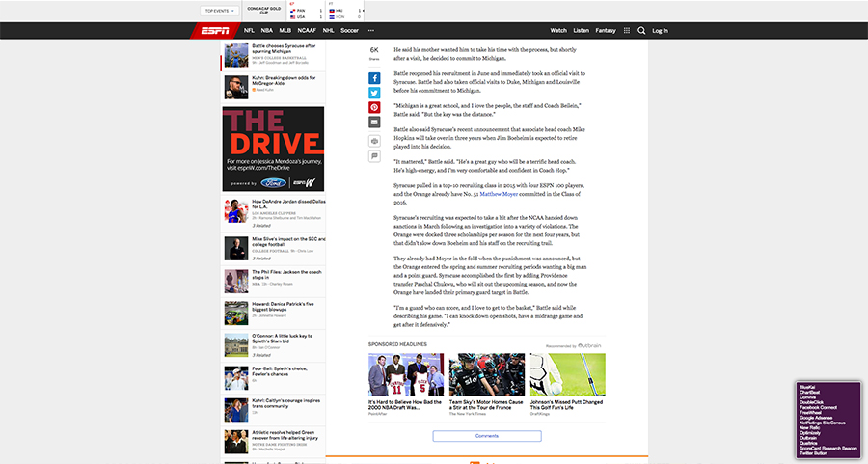The image size is (868, 464).
Task: Open Fantasy in the navigation bar
Action: click(605, 31)
